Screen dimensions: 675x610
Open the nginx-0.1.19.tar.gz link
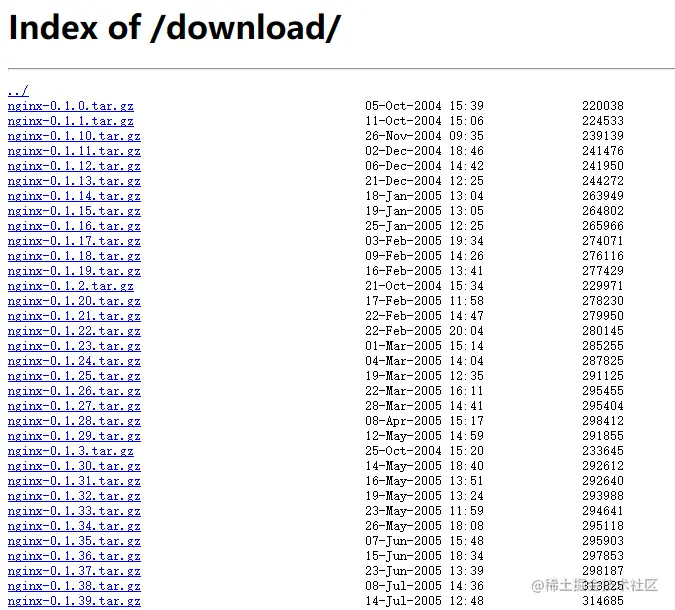click(x=74, y=271)
